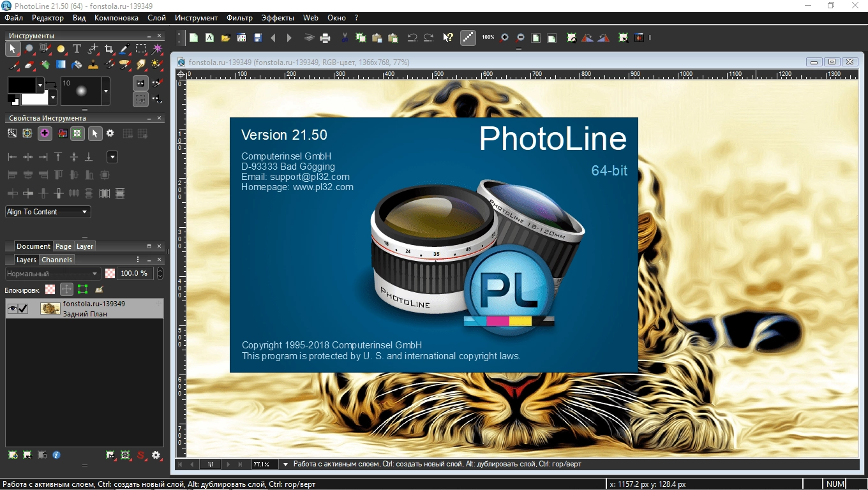Select the Text tool in Инструменты panel
This screenshot has width=868, height=490.
click(x=77, y=48)
